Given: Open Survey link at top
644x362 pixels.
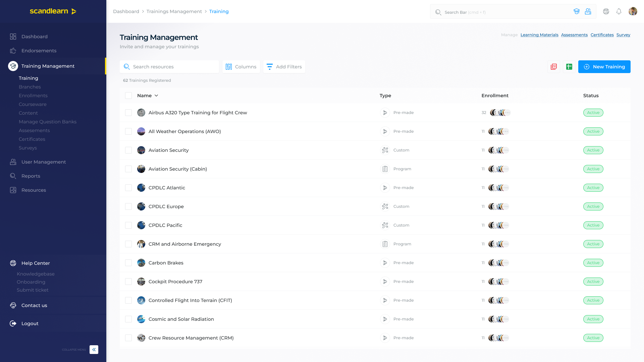Looking at the screenshot, I should pyautogui.click(x=623, y=35).
